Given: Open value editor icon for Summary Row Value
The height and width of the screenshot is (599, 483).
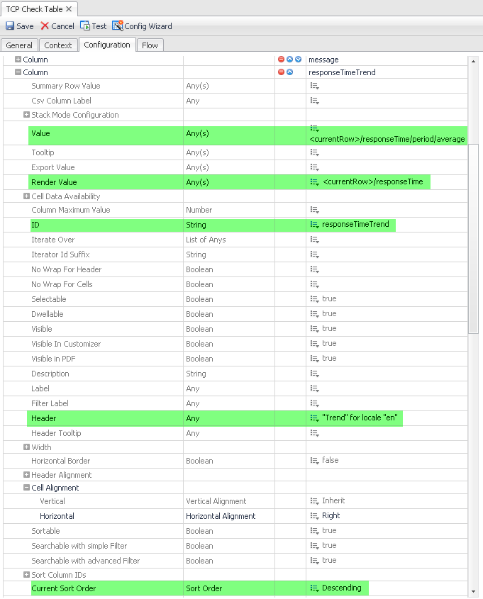Looking at the screenshot, I should coord(314,86).
